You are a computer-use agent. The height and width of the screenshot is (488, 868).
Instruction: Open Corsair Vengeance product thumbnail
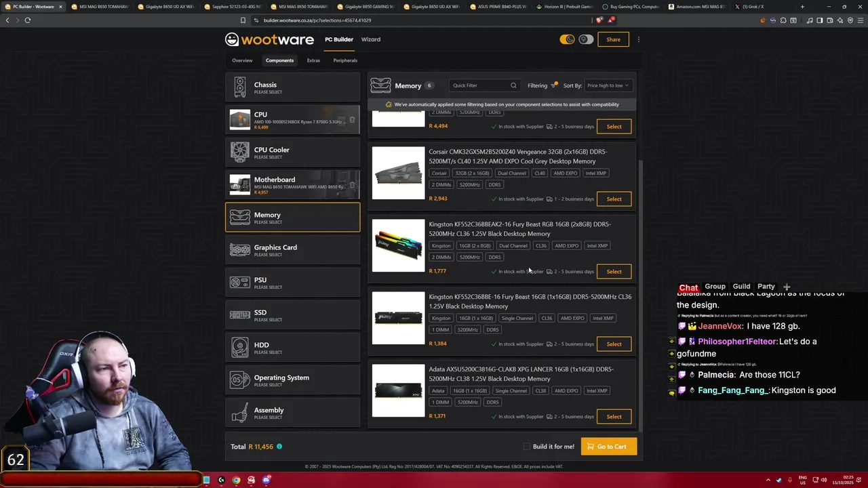point(398,173)
